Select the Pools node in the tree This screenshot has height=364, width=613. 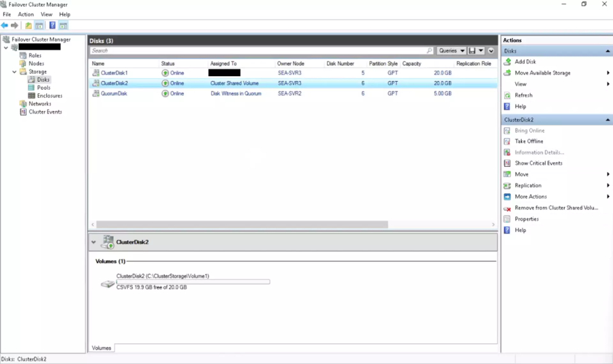click(x=43, y=88)
